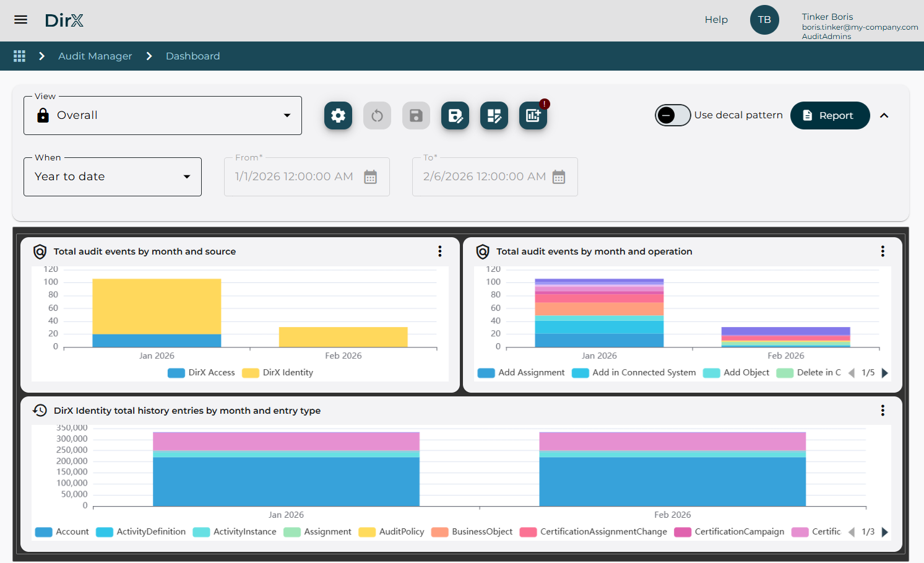This screenshot has width=924, height=563.
Task: Open the save-as/edit dashboard icon
Action: click(x=455, y=115)
